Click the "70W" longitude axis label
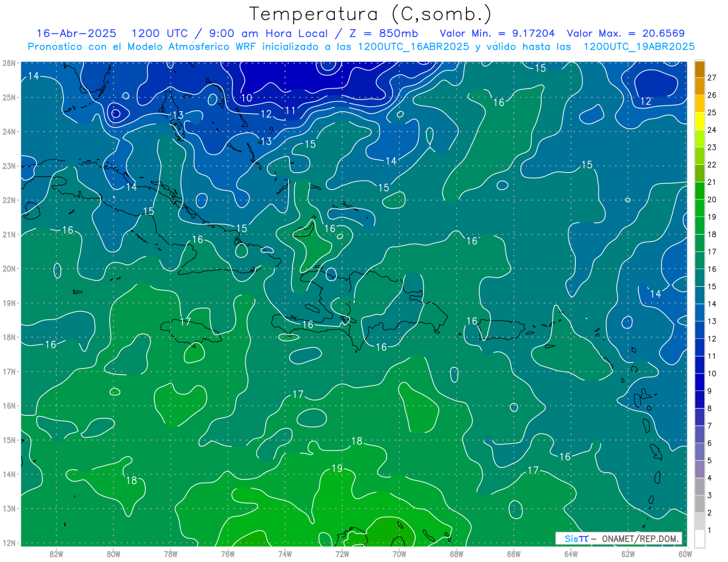 coord(399,553)
